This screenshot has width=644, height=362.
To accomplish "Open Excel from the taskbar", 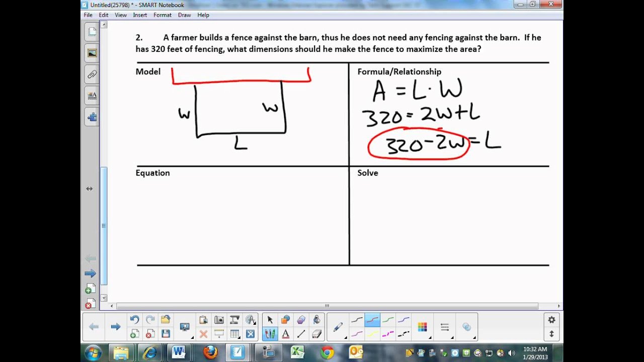I will 297,352.
